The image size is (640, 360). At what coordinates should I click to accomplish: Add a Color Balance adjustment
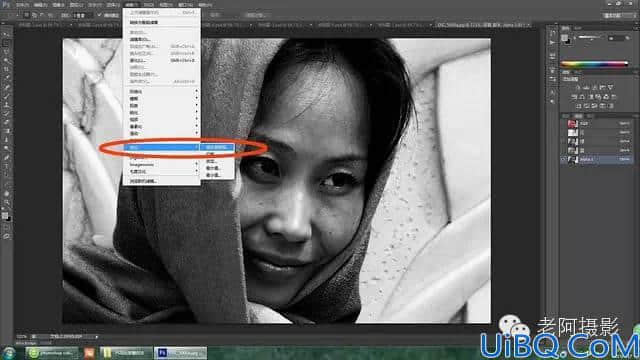coord(582,97)
